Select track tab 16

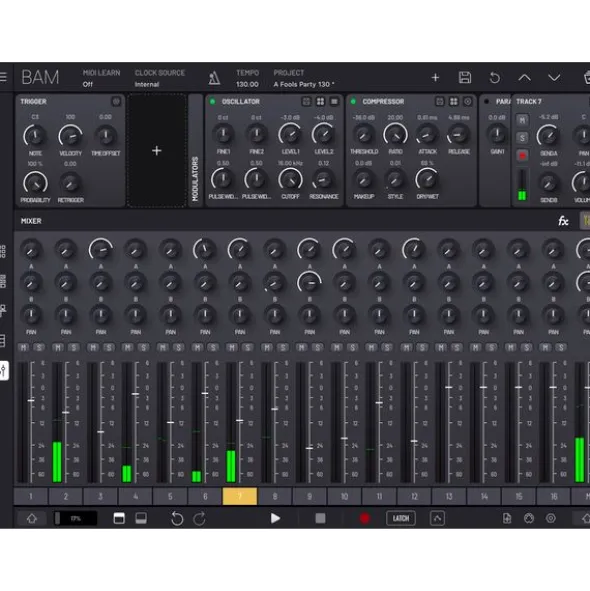click(x=553, y=496)
